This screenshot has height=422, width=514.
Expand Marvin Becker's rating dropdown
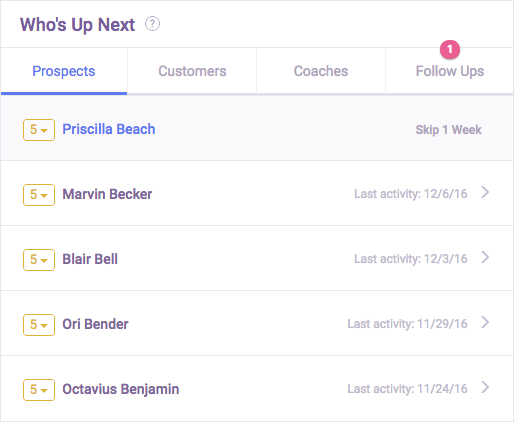(39, 195)
